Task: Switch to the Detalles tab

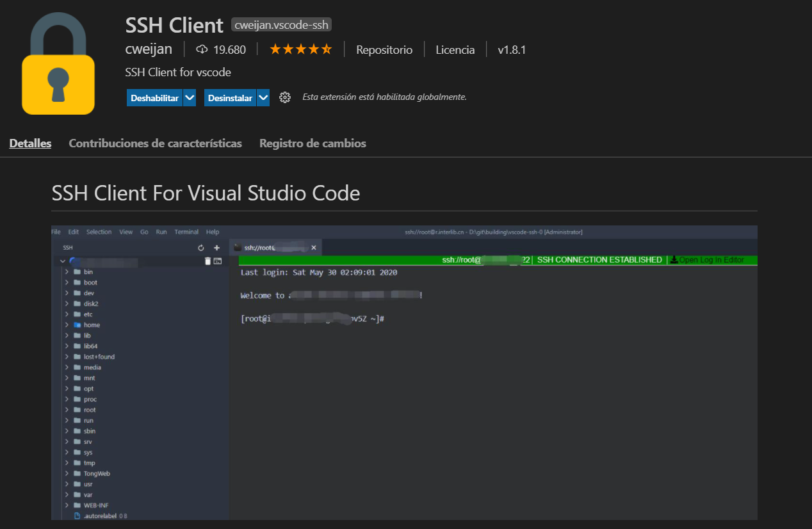Action: (x=30, y=143)
